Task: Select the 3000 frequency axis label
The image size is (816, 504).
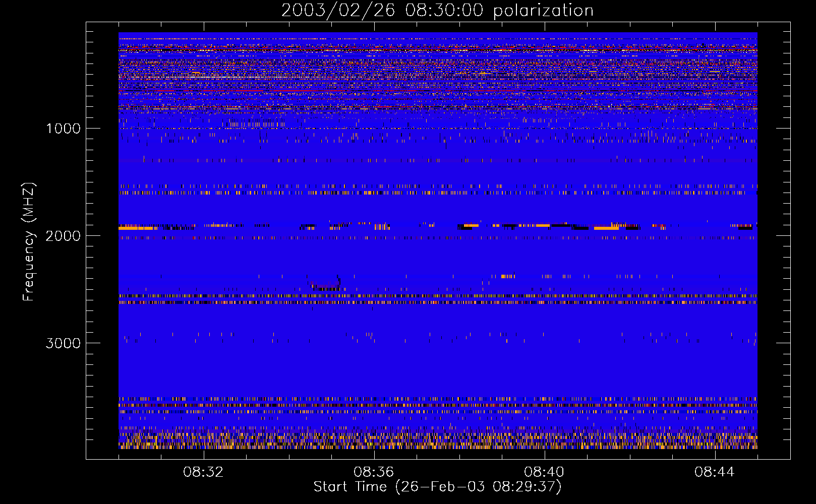Action: click(63, 343)
